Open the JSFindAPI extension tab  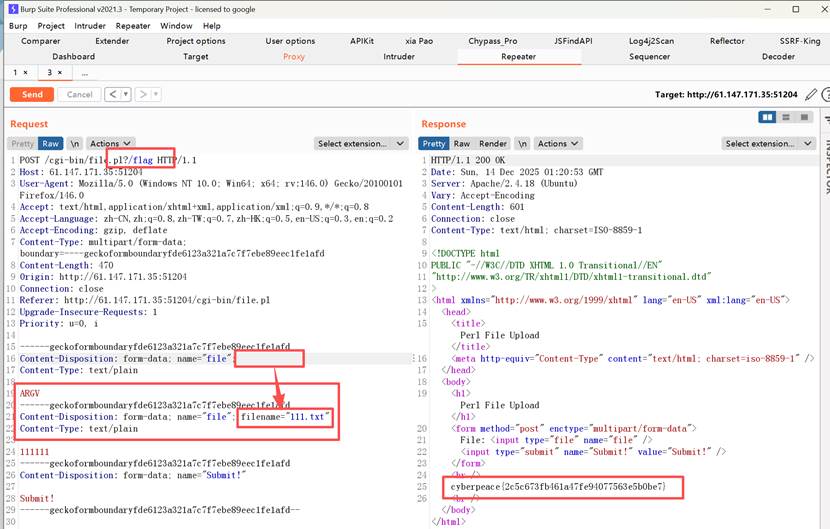573,41
